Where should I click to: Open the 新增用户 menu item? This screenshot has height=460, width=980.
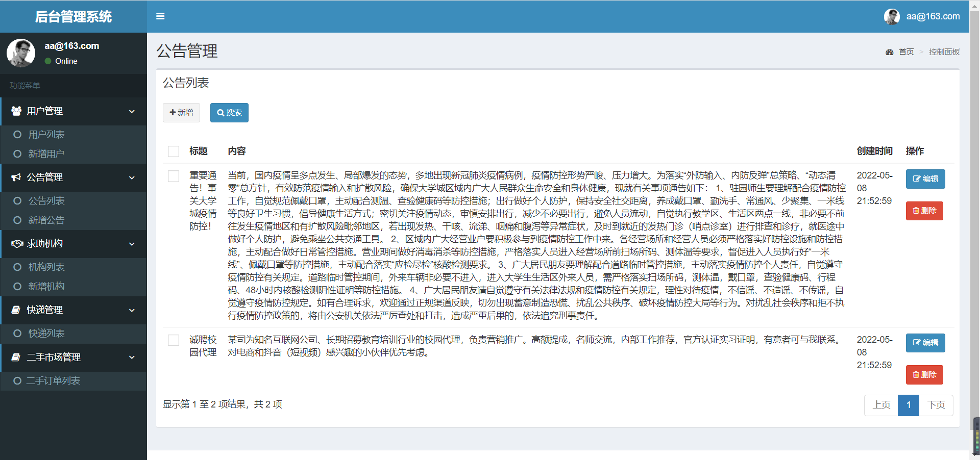[x=73, y=154]
